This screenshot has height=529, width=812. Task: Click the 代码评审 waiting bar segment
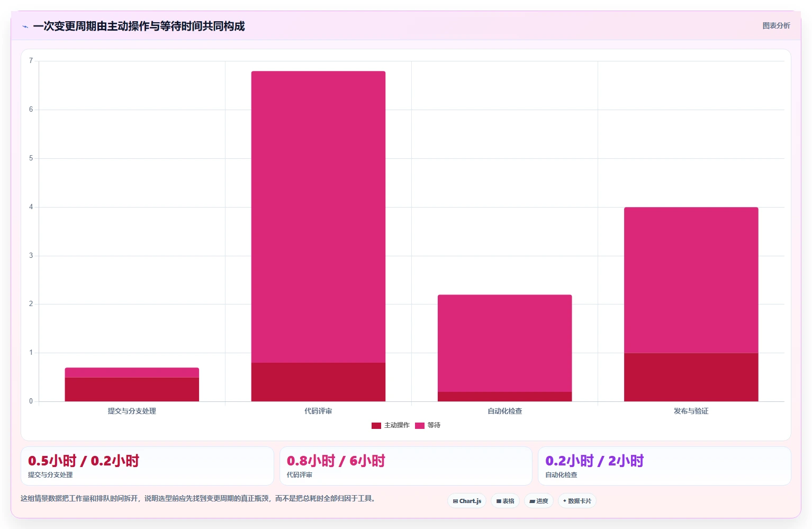[x=318, y=217]
